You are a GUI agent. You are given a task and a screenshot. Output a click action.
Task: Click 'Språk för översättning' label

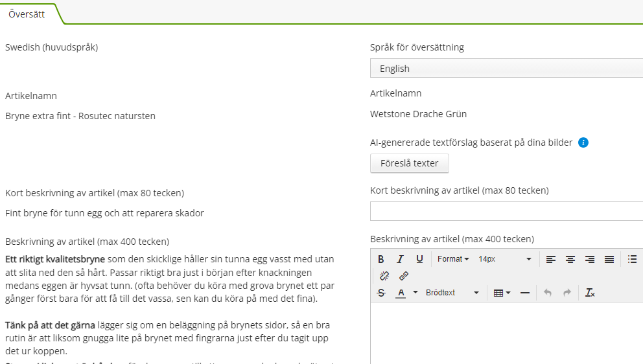417,47
